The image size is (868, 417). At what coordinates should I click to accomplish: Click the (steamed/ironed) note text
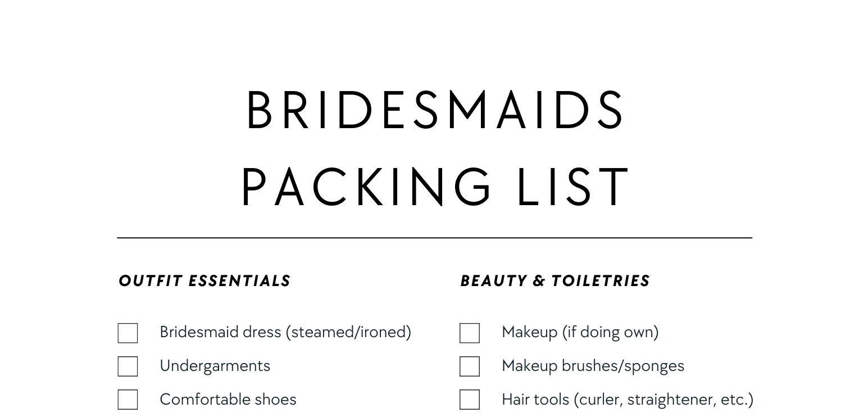point(348,332)
